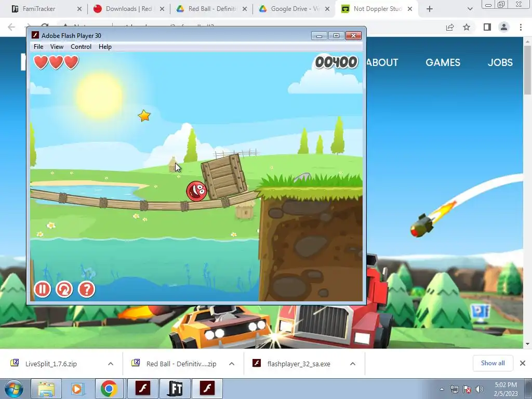Click the network tray icon
Screen dimensions: 532x399
(x=455, y=389)
